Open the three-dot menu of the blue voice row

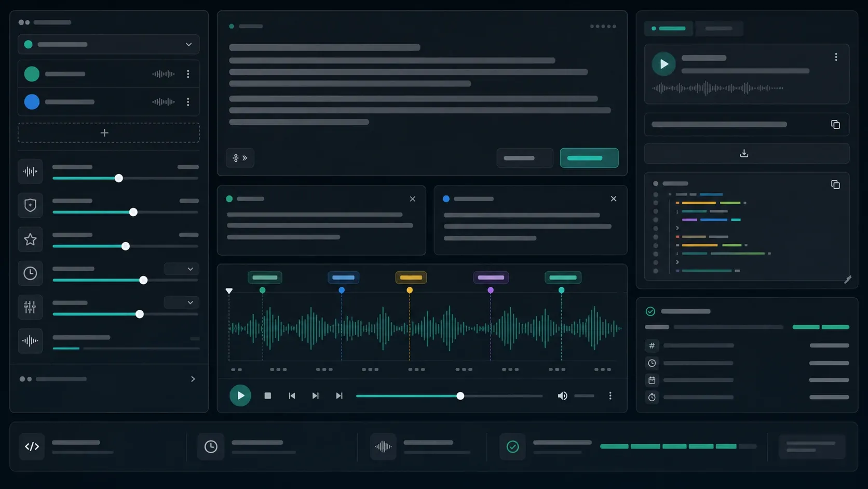tap(188, 102)
